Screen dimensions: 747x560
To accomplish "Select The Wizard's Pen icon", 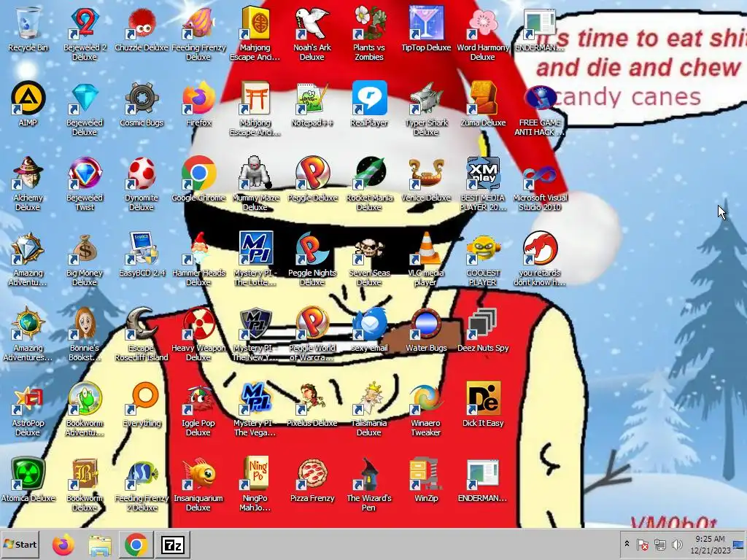I will [369, 485].
